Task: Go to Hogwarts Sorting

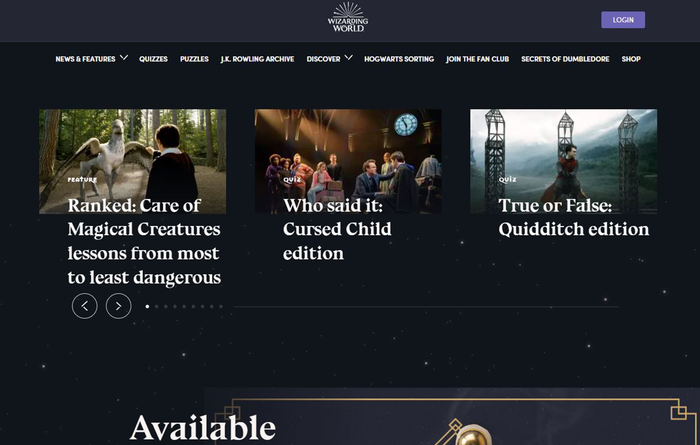Action: click(x=399, y=59)
